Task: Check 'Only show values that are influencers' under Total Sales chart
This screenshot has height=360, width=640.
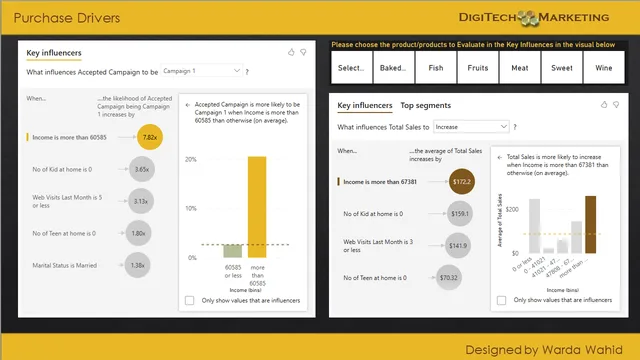Action: (x=501, y=300)
